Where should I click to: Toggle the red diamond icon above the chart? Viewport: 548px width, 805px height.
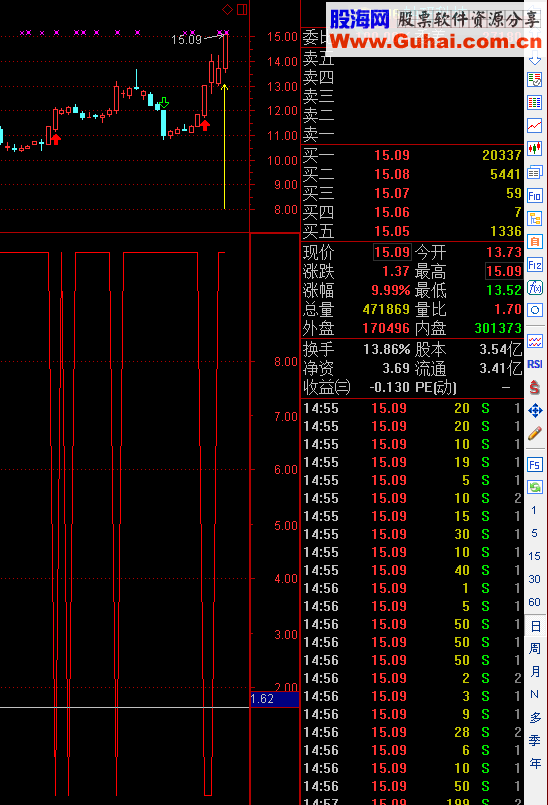tap(227, 9)
